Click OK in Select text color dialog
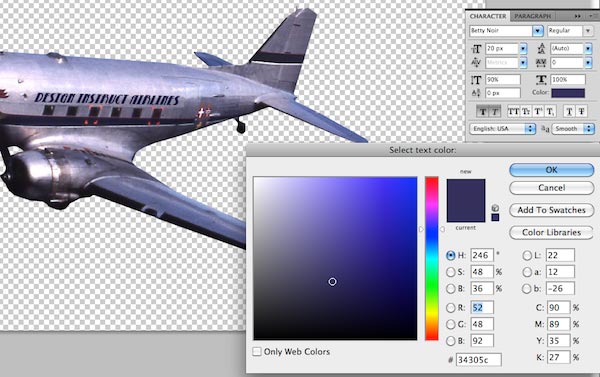The image size is (600, 377). (x=551, y=170)
